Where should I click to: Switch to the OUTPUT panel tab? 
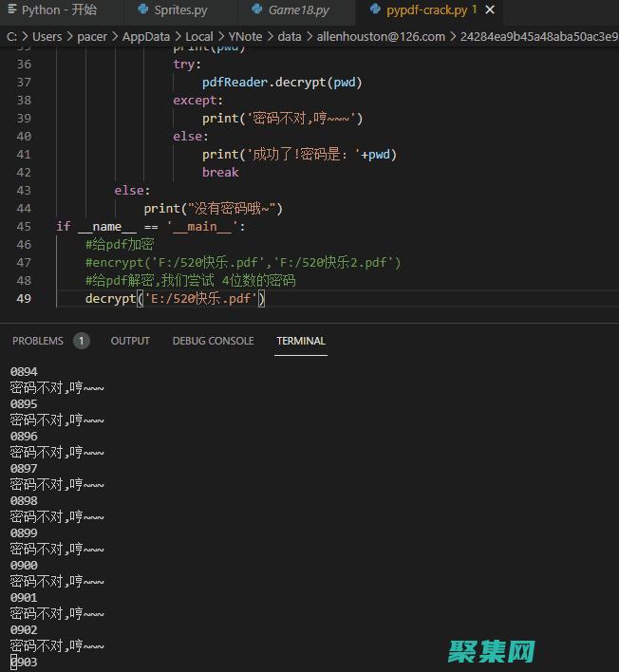[x=130, y=341]
